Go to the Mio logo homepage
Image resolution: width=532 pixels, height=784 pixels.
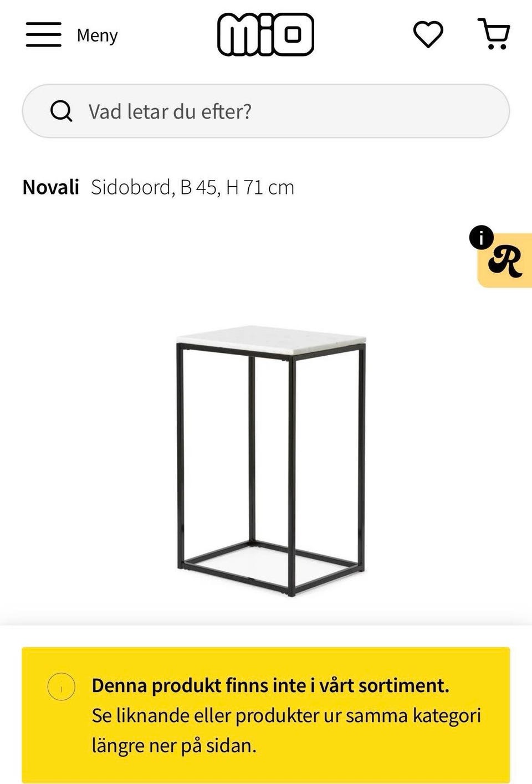265,34
